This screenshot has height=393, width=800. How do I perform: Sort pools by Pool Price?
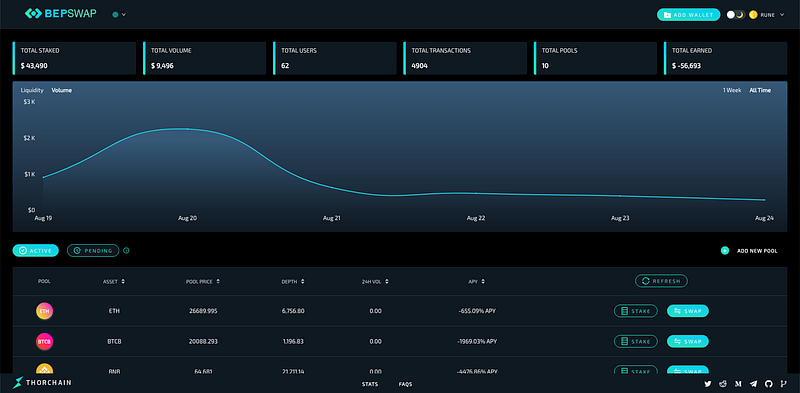[x=203, y=281]
